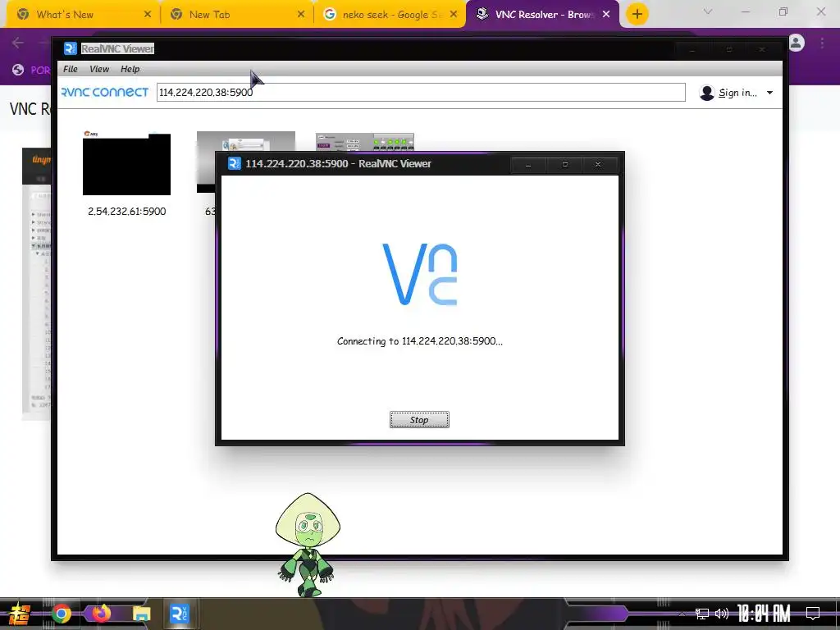Open the browser tab search chevron
The width and height of the screenshot is (840, 630).
click(x=708, y=11)
